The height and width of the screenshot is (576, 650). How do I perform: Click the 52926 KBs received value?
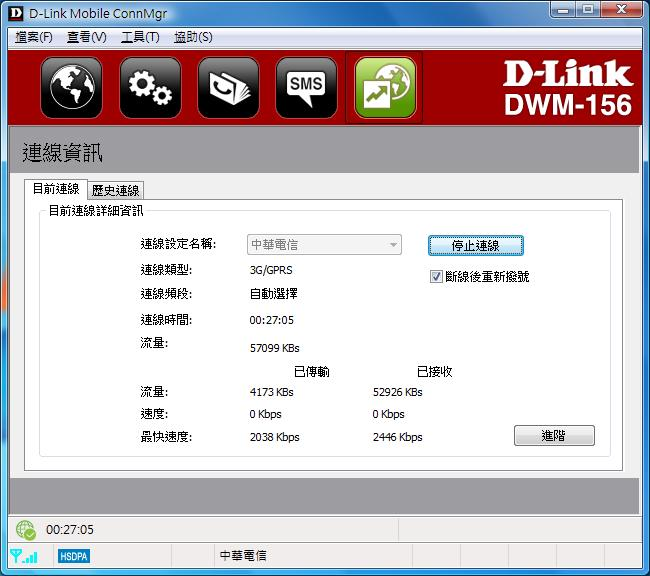(x=398, y=392)
